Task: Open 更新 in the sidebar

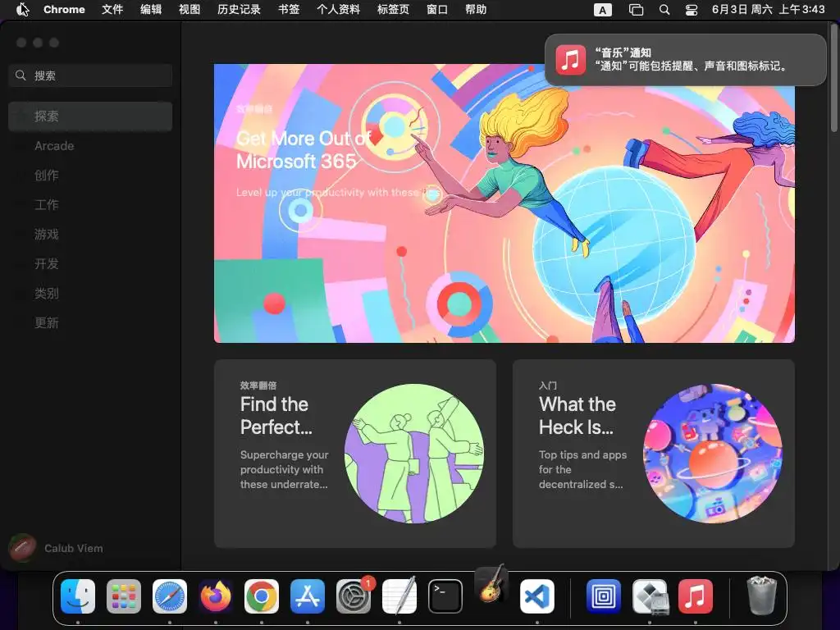Action: tap(90, 322)
